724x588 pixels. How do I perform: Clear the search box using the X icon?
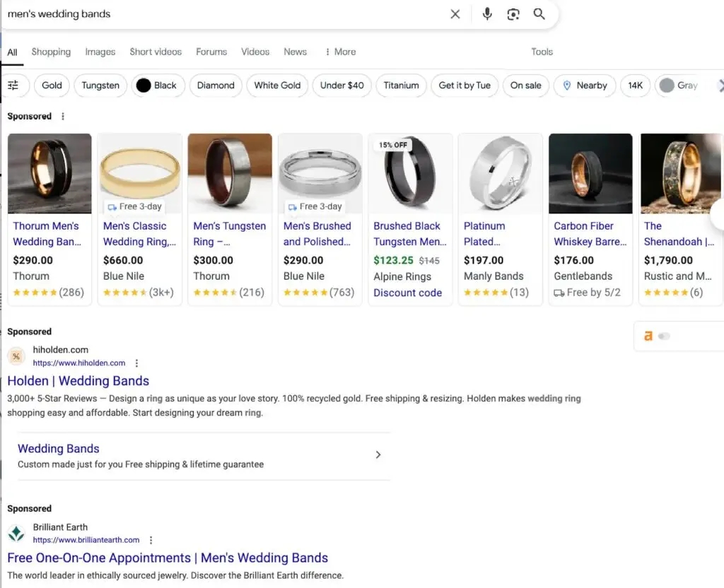[455, 13]
